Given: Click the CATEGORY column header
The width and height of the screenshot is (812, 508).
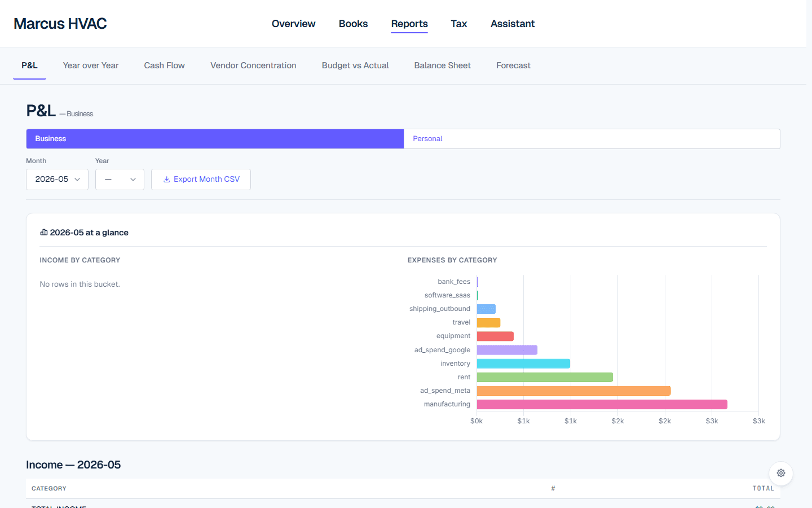Looking at the screenshot, I should 49,489.
